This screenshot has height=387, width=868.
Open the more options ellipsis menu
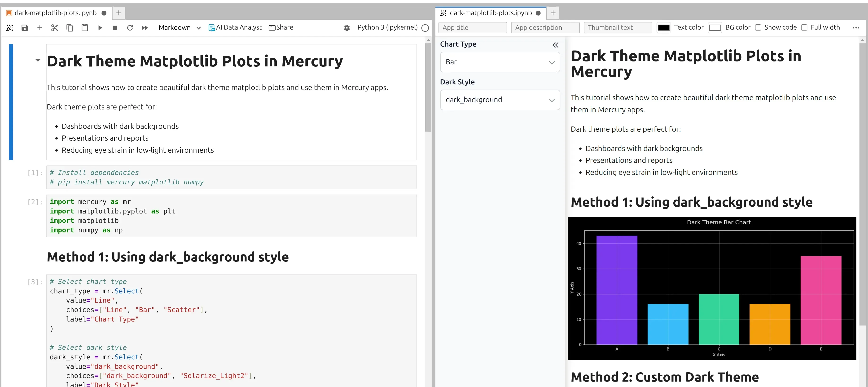point(856,28)
